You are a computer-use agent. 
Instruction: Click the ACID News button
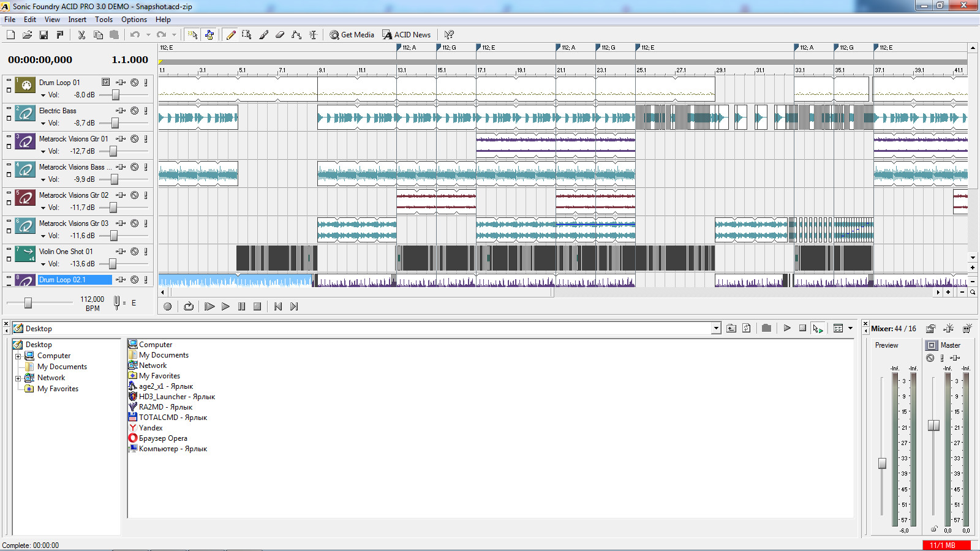406,35
